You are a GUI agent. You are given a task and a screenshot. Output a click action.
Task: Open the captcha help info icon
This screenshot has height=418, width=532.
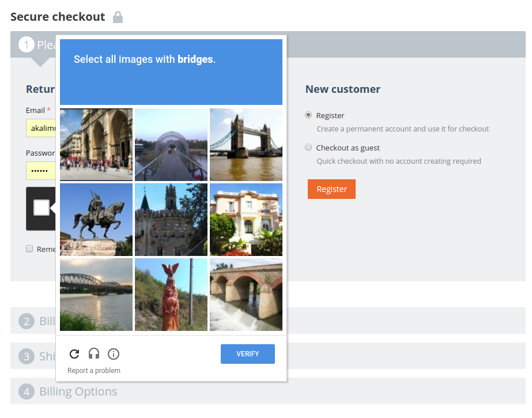[114, 354]
